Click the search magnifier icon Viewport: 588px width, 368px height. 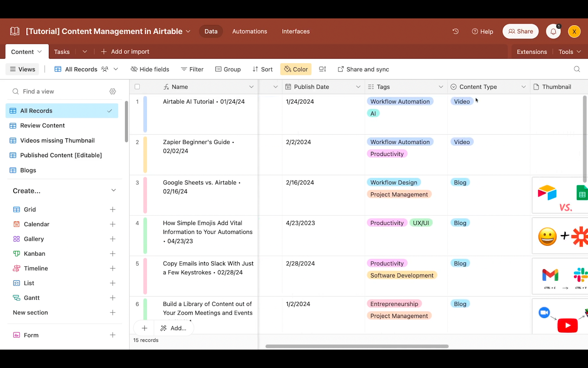577,69
